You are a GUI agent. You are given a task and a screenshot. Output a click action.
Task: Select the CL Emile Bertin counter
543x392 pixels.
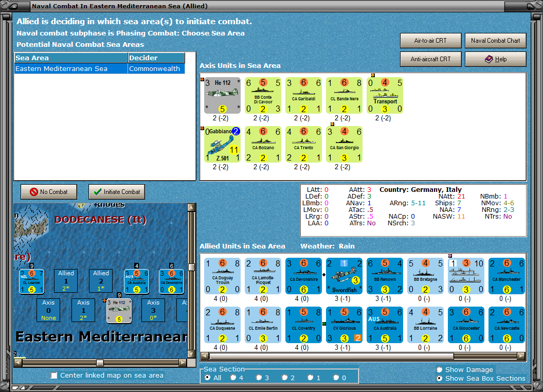[263, 325]
